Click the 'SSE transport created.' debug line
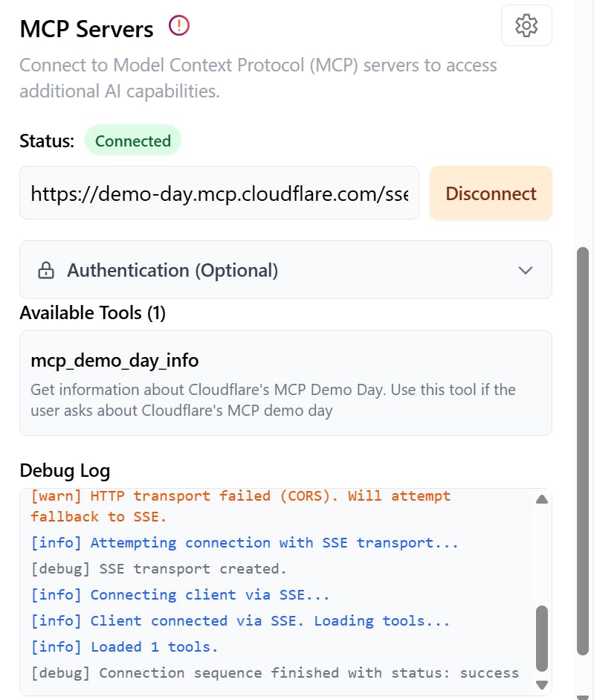This screenshot has width=594, height=700. coord(158,568)
